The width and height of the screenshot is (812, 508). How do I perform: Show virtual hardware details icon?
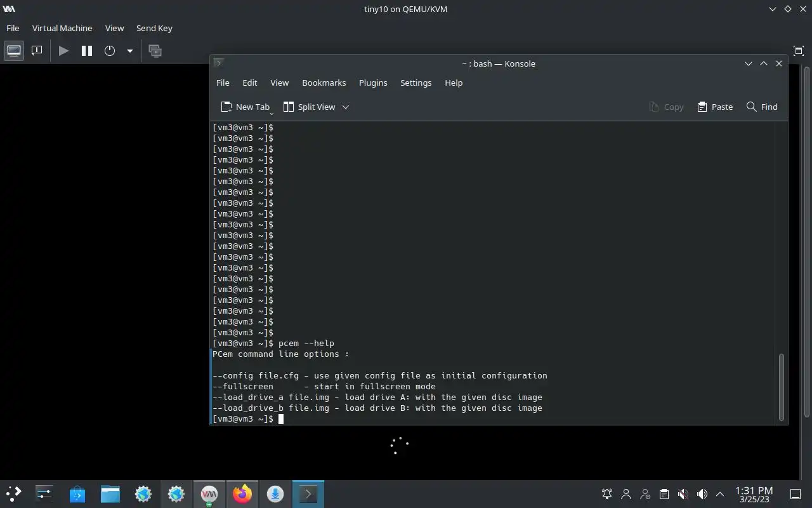pyautogui.click(x=37, y=51)
